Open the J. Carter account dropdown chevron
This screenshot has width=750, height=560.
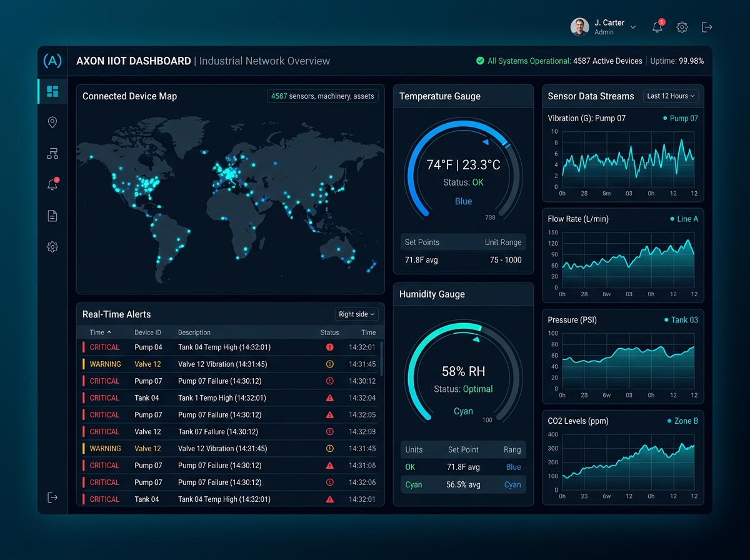pyautogui.click(x=633, y=27)
